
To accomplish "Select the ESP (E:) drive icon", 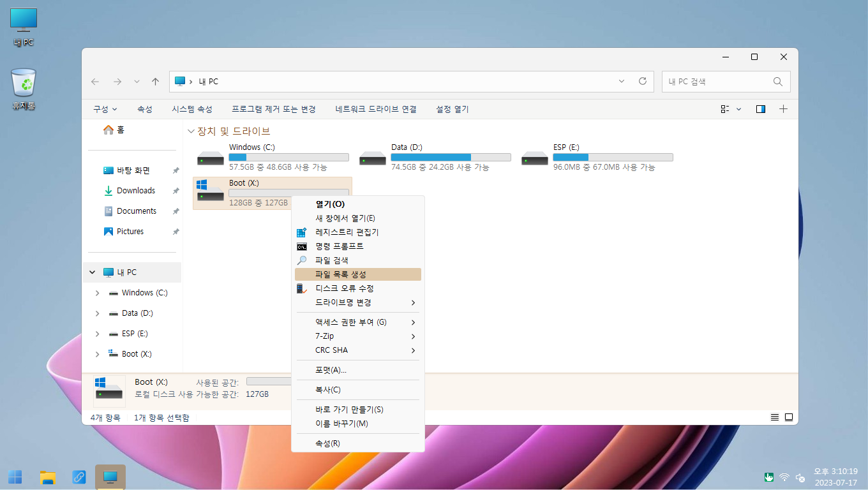I will pyautogui.click(x=535, y=158).
